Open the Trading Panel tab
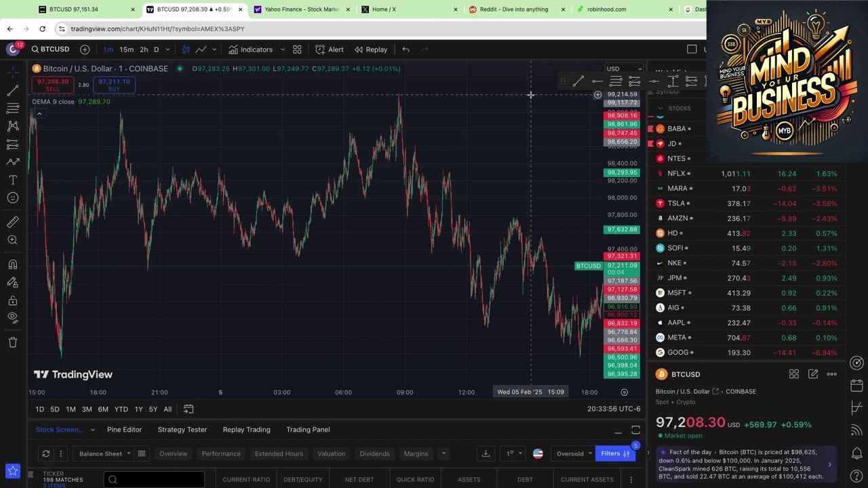This screenshot has width=868, height=488. pos(308,430)
